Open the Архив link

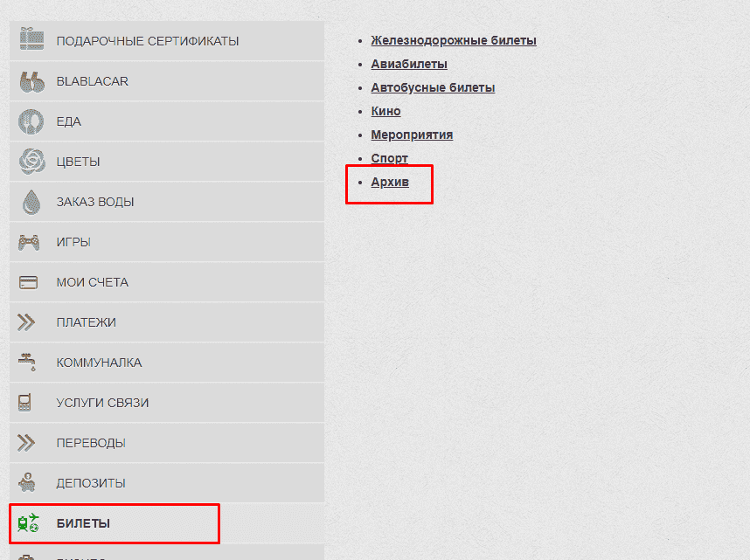coord(390,182)
